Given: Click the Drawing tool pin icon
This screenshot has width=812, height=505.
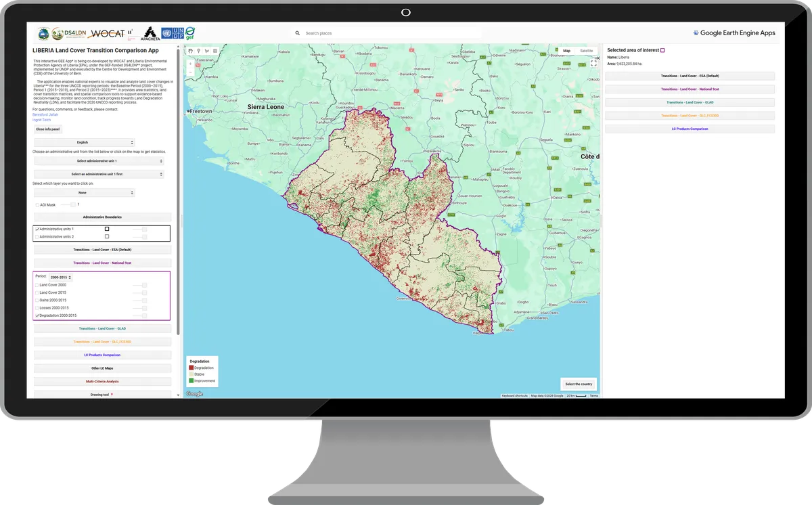Looking at the screenshot, I should click(x=112, y=394).
